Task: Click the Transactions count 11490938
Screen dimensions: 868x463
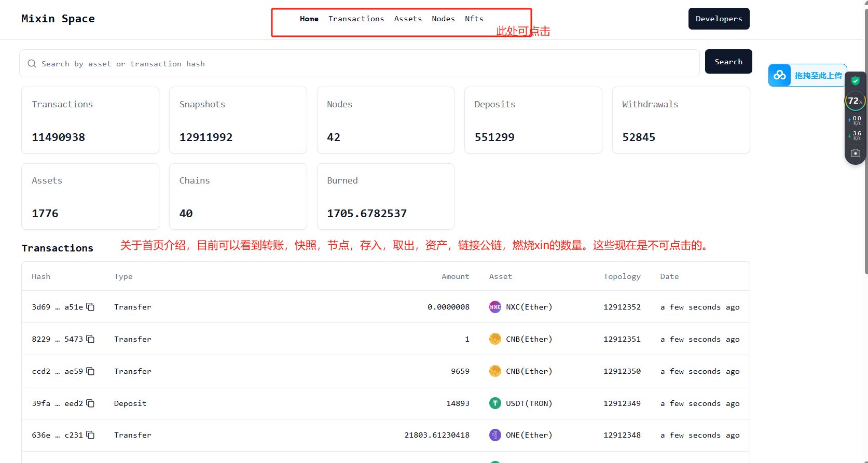Action: click(x=58, y=137)
